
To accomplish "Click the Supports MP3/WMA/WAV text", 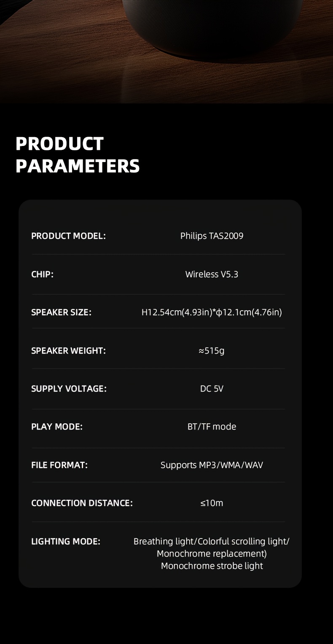I will point(212,465).
